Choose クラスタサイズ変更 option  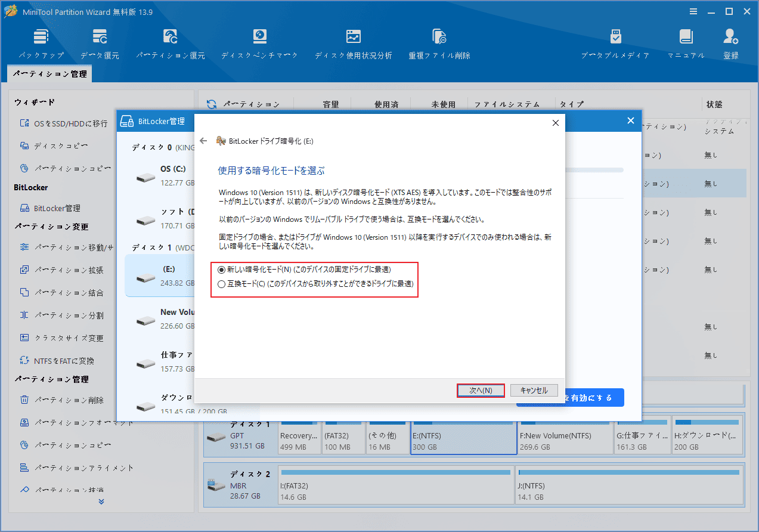click(62, 338)
